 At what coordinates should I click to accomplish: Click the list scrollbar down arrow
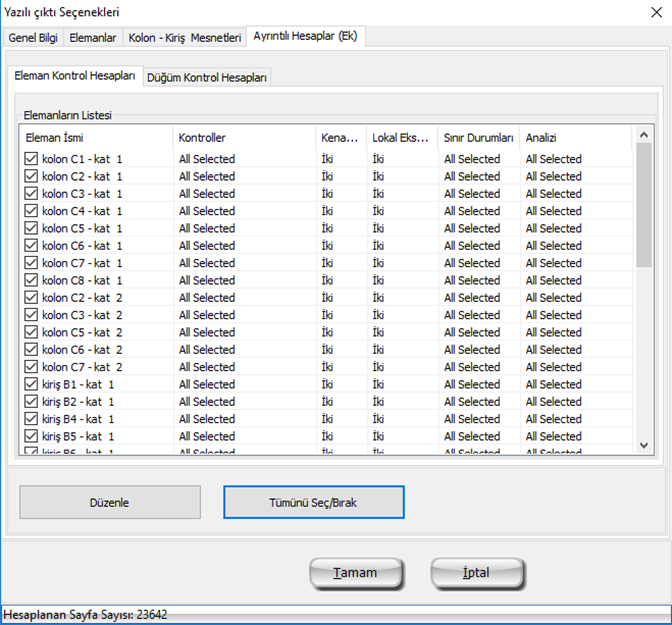(x=644, y=444)
